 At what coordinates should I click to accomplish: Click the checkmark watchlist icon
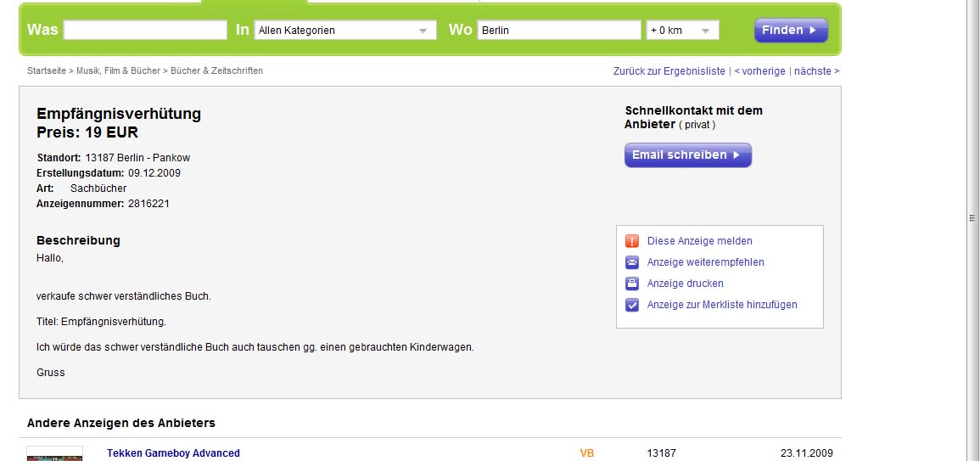coord(632,305)
